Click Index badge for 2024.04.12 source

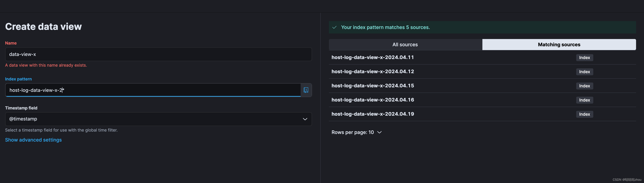tap(584, 72)
